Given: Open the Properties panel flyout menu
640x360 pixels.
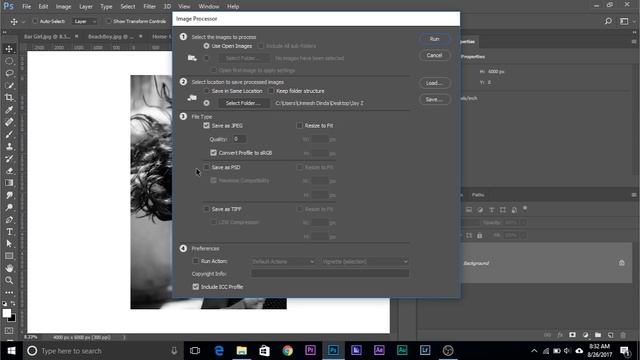Looking at the screenshot, I should 634,41.
